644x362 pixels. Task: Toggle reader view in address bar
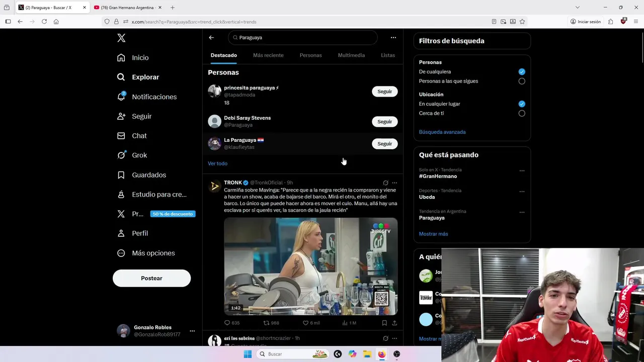tap(494, 22)
